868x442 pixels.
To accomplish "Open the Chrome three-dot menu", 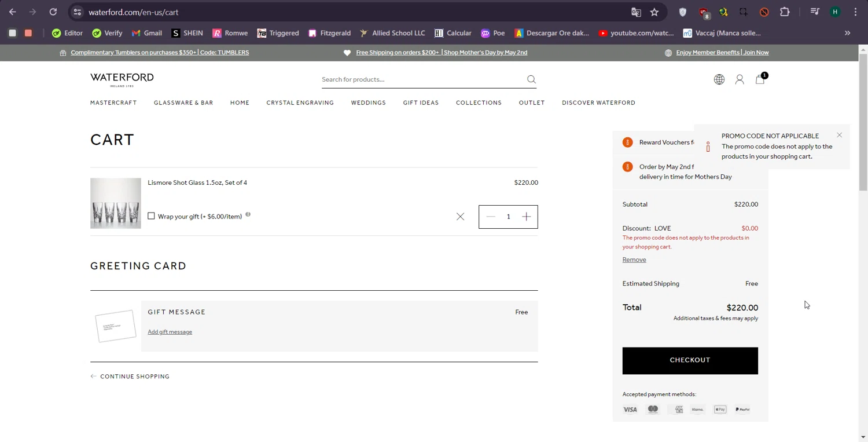I will [x=855, y=12].
